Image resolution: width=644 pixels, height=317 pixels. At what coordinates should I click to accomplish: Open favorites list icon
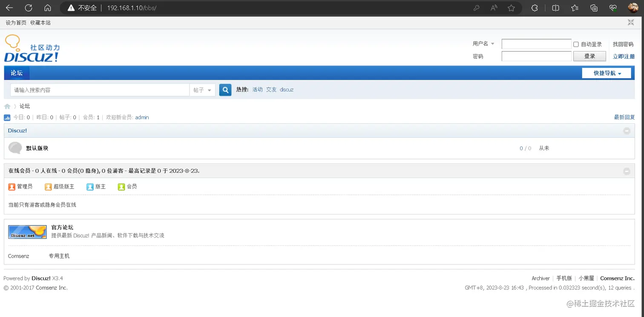click(x=575, y=8)
